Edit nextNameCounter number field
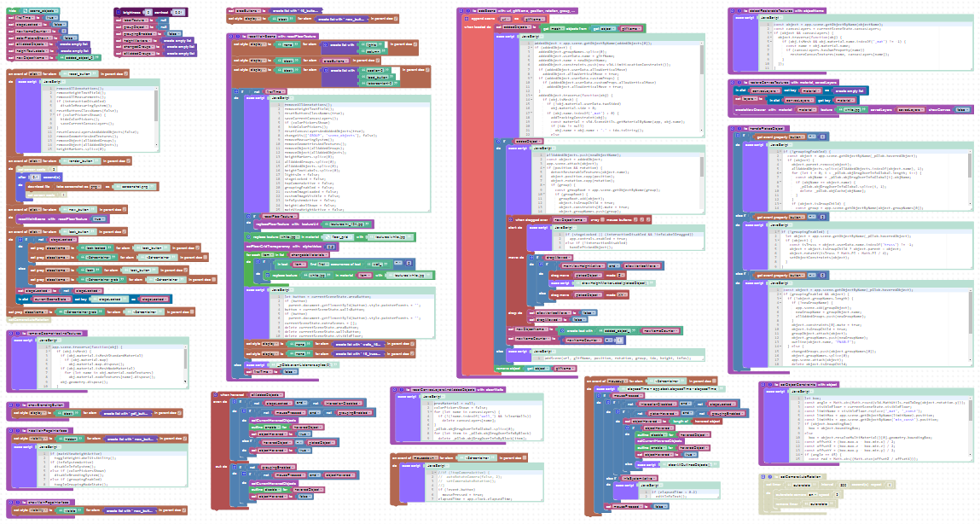 pyautogui.click(x=64, y=32)
